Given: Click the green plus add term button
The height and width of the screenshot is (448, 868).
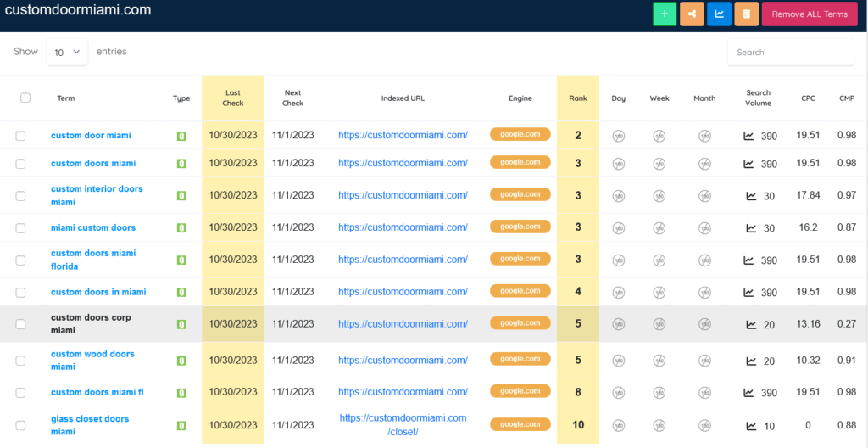Looking at the screenshot, I should coord(665,14).
